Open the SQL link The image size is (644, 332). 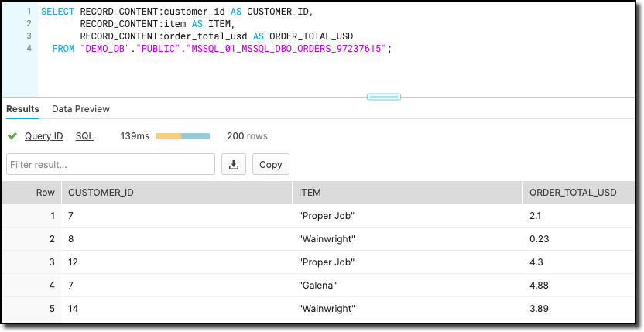84,136
